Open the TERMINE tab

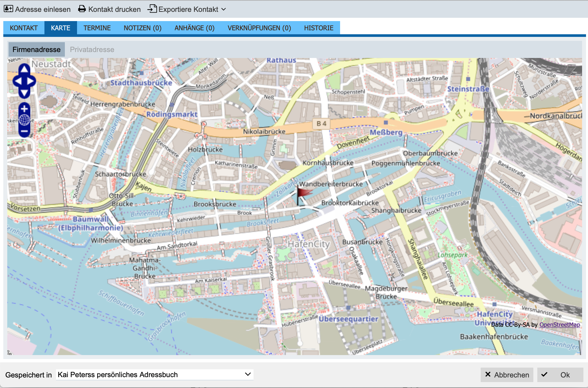(97, 28)
